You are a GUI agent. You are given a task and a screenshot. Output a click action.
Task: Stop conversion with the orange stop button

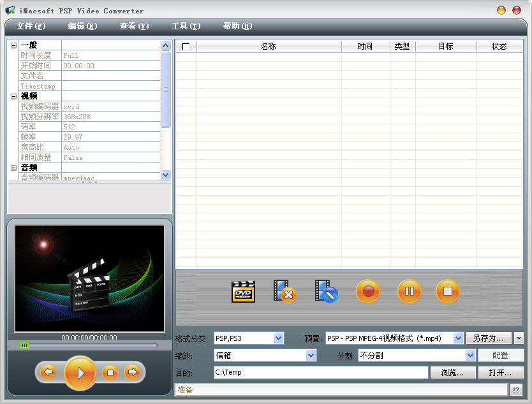pos(448,291)
